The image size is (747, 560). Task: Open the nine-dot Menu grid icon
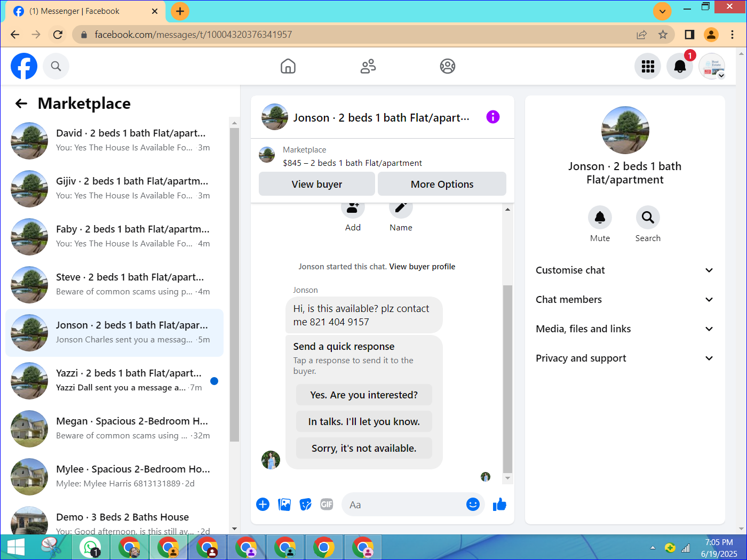pyautogui.click(x=648, y=66)
